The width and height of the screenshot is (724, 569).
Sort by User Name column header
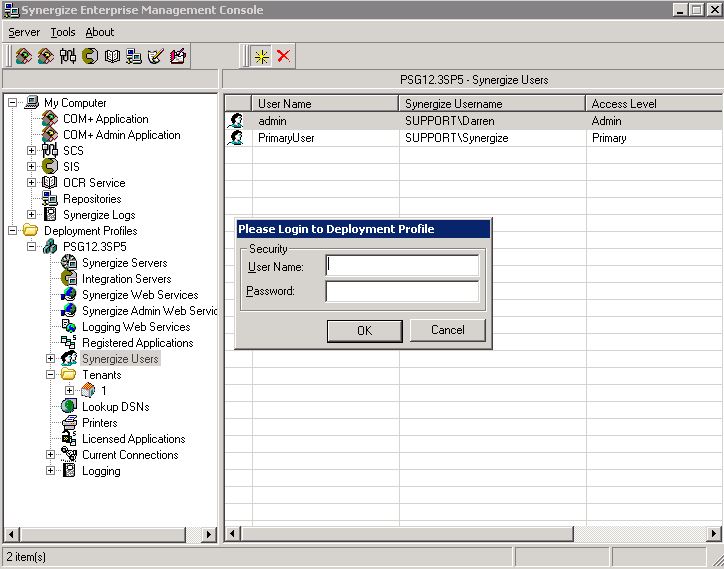click(x=325, y=103)
